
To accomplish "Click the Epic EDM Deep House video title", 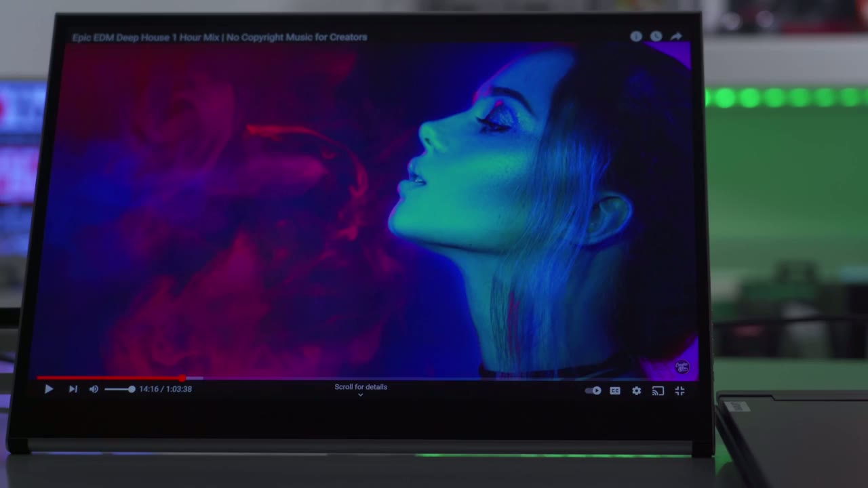I will click(x=220, y=37).
